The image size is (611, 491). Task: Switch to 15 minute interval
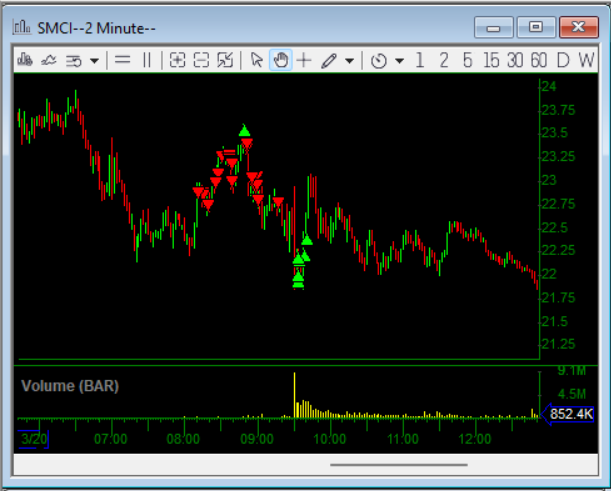tap(491, 60)
